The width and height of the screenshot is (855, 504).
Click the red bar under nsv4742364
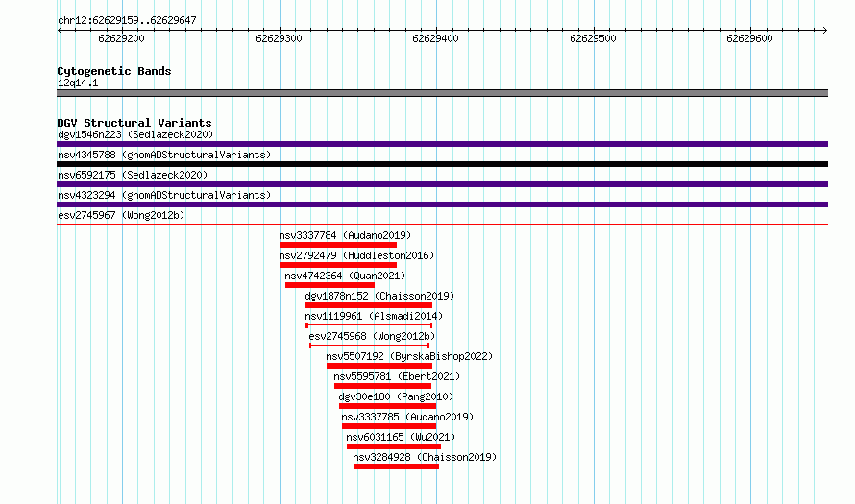(330, 285)
